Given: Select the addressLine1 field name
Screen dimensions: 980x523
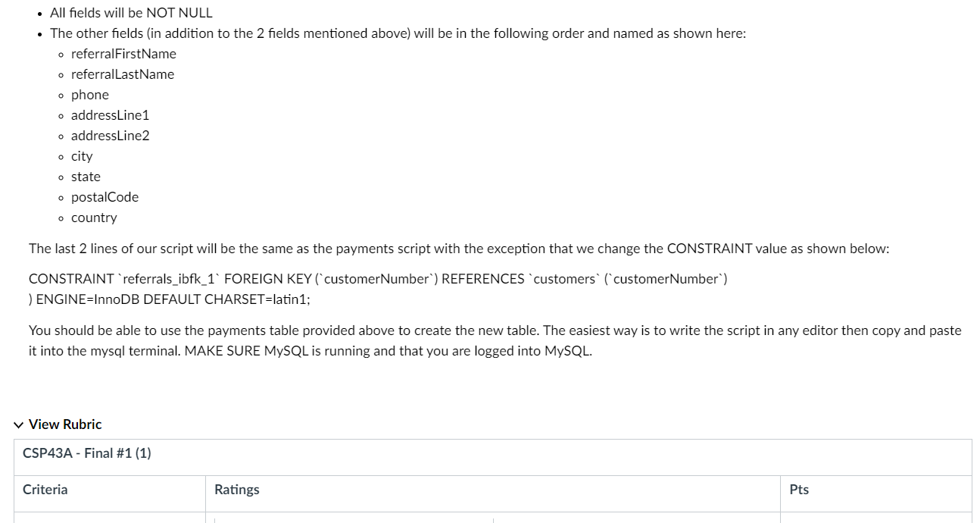Looking at the screenshot, I should tap(110, 115).
